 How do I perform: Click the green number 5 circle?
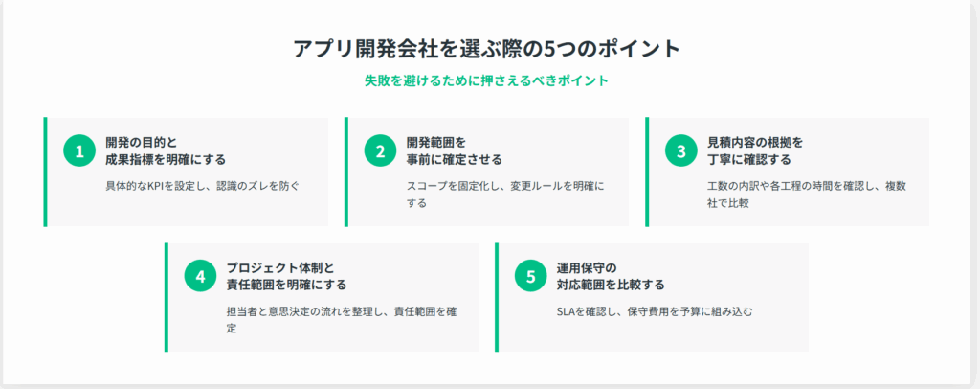click(531, 276)
